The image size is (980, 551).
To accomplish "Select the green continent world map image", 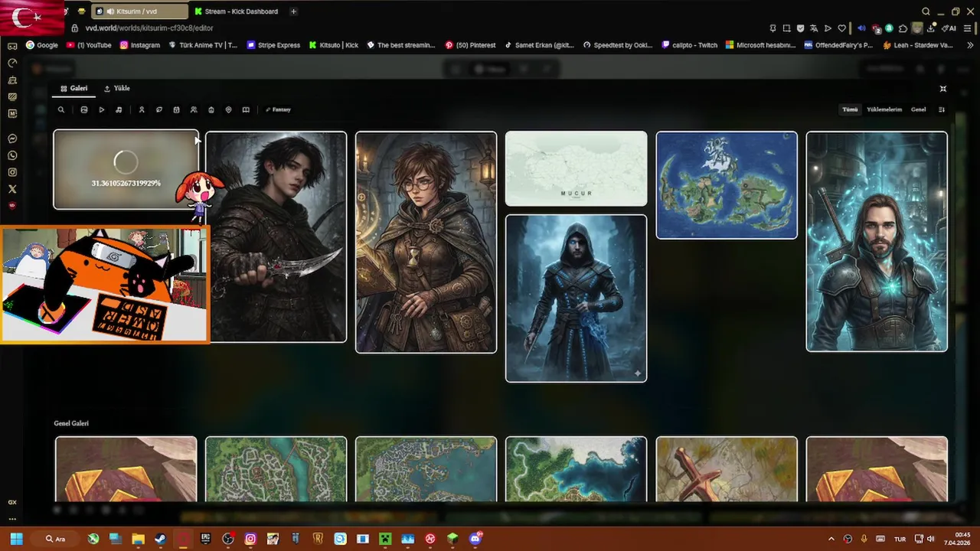I will (x=727, y=185).
